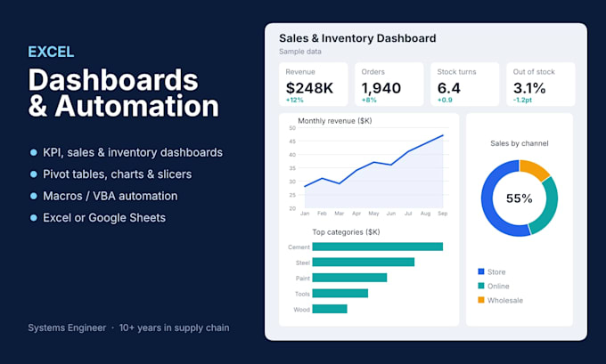The width and height of the screenshot is (606, 364).
Task: Click the Sales by channel title
Action: [x=519, y=143]
